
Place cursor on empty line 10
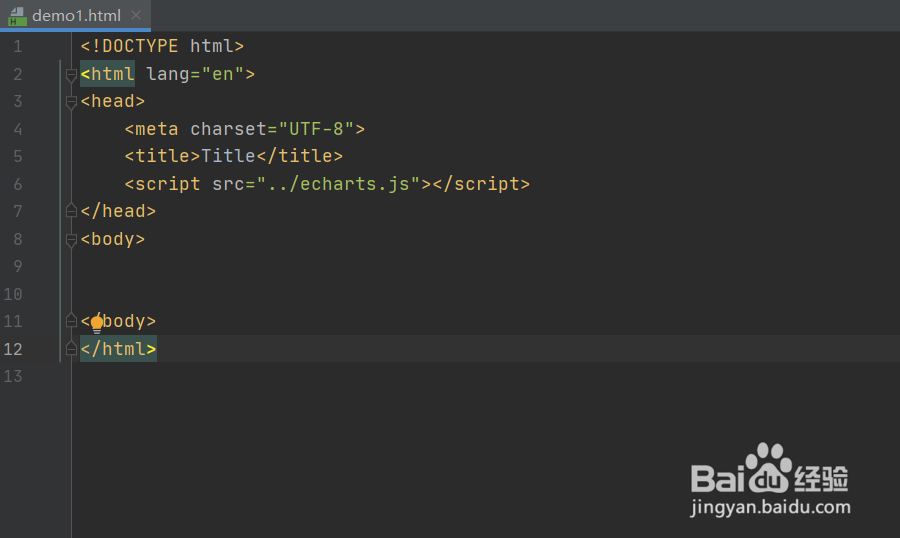(486, 294)
